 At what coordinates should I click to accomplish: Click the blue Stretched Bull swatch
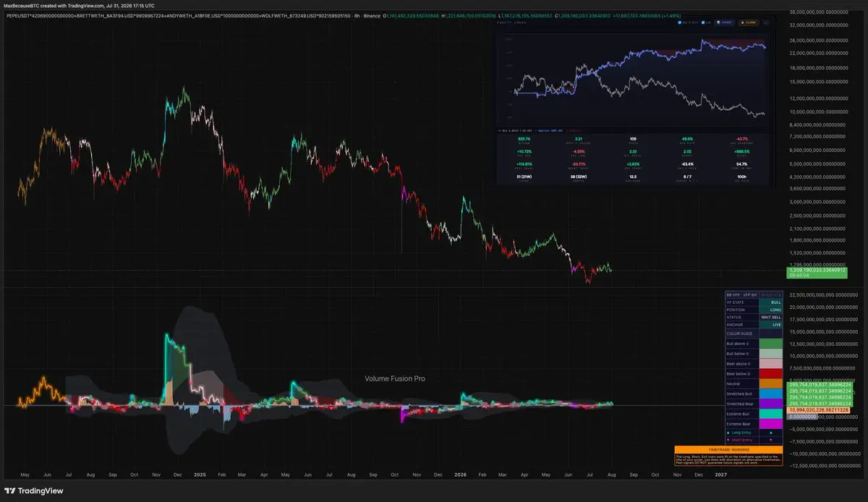771,393
